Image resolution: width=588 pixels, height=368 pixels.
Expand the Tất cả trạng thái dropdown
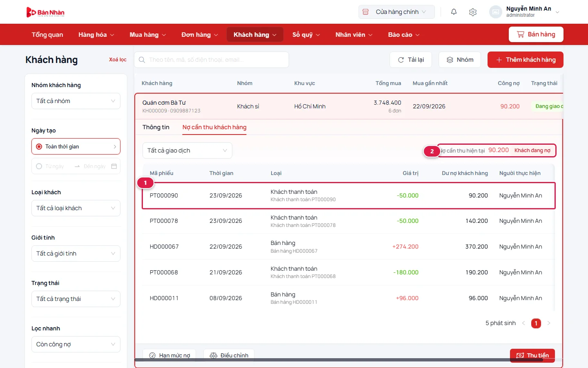pos(76,299)
